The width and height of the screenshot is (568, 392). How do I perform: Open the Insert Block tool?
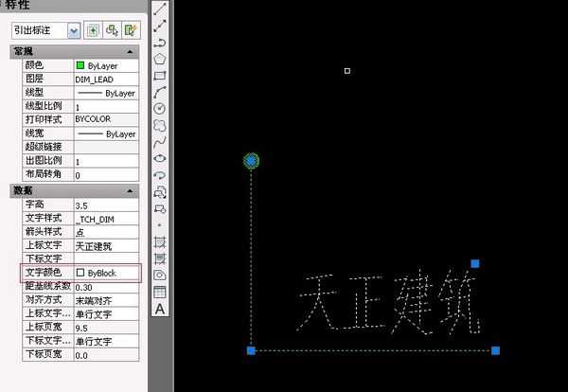tap(160, 192)
